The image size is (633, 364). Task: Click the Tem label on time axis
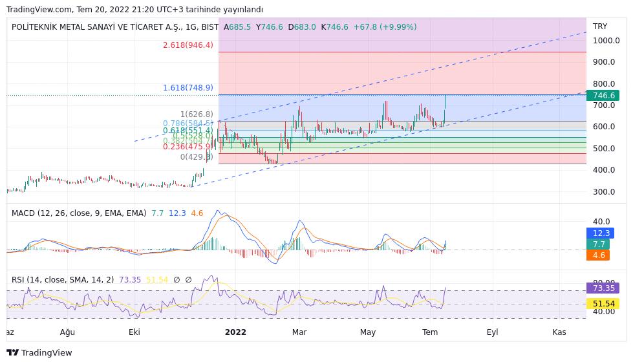tap(430, 332)
